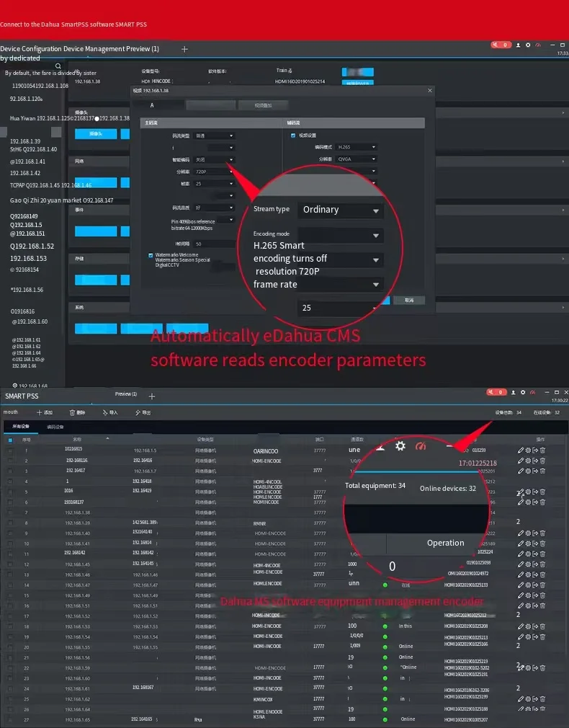Open alarm badge in the top window
569x728 pixels.
tap(501, 45)
